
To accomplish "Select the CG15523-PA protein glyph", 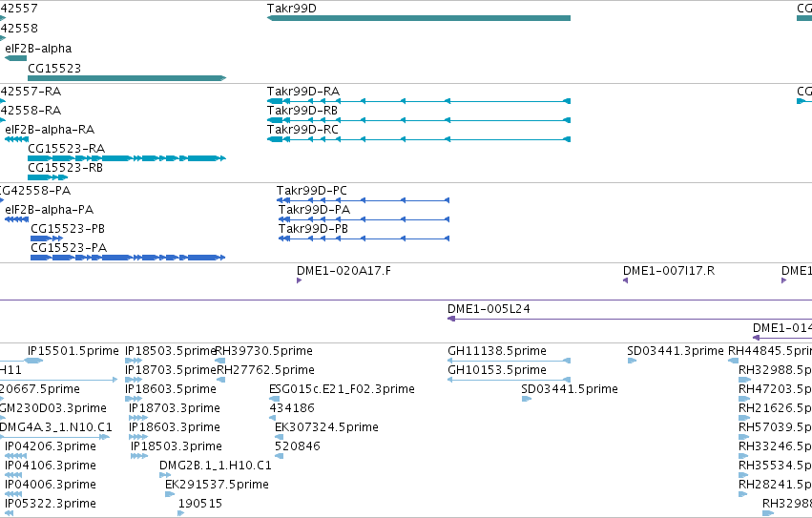I will (x=128, y=258).
